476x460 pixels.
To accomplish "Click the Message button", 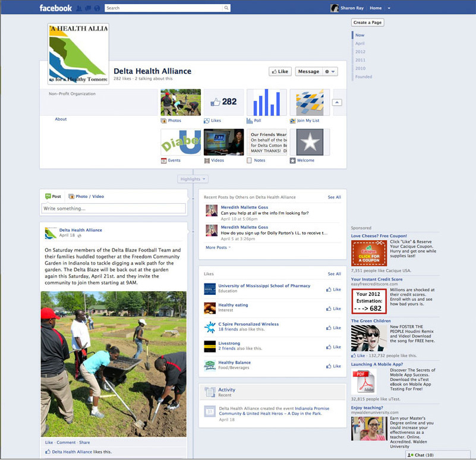I will coord(308,71).
